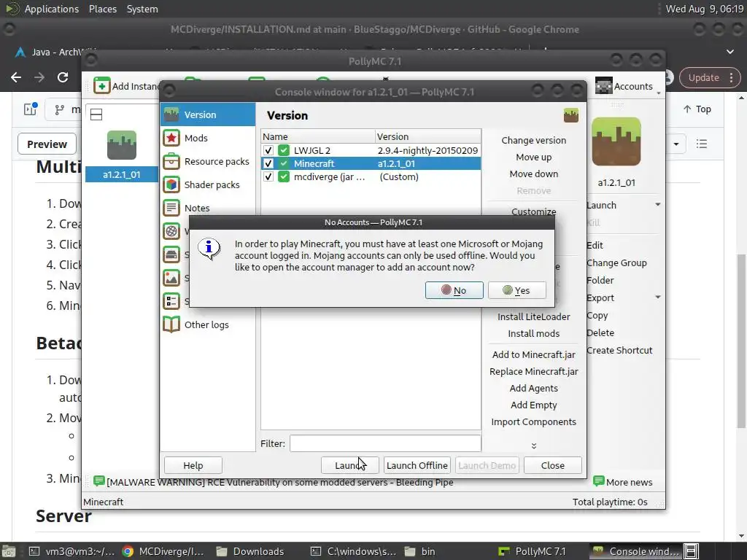Screen dimensions: 747x560
Task: Click into the Filter input field
Action: (x=385, y=443)
